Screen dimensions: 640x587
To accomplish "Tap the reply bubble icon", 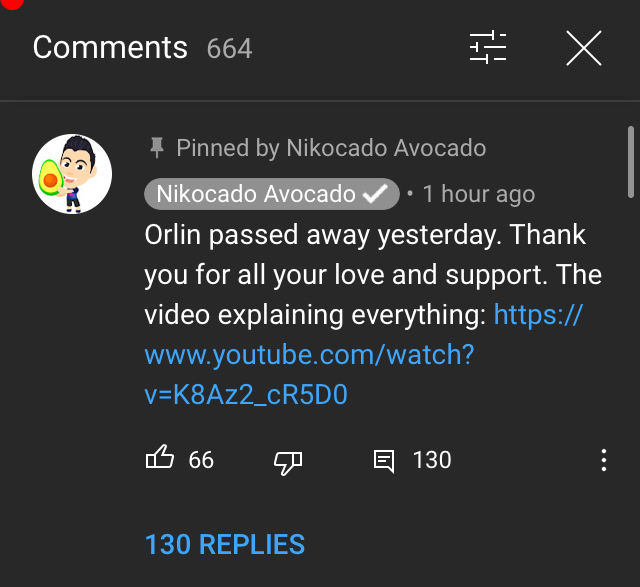I will 384,461.
